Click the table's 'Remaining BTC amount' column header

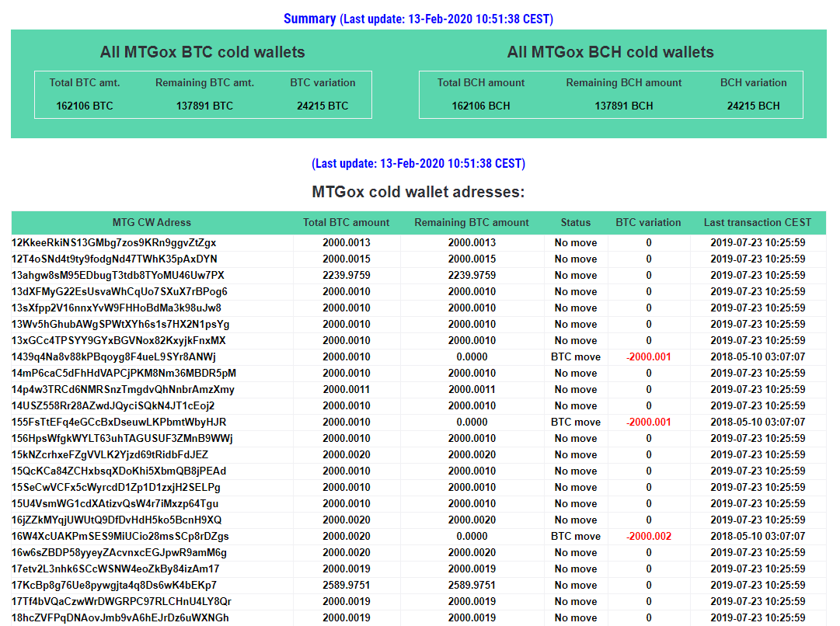(x=472, y=222)
